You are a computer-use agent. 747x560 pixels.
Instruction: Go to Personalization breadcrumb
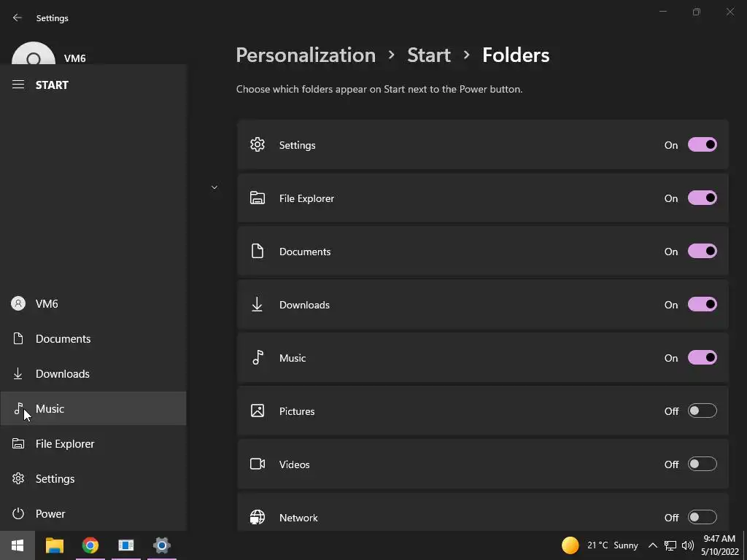coord(306,55)
